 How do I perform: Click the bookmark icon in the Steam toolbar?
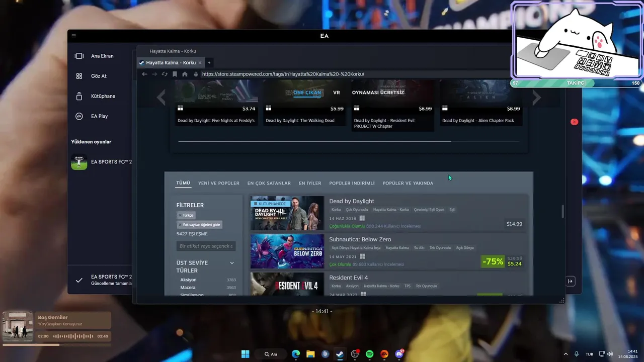click(175, 74)
